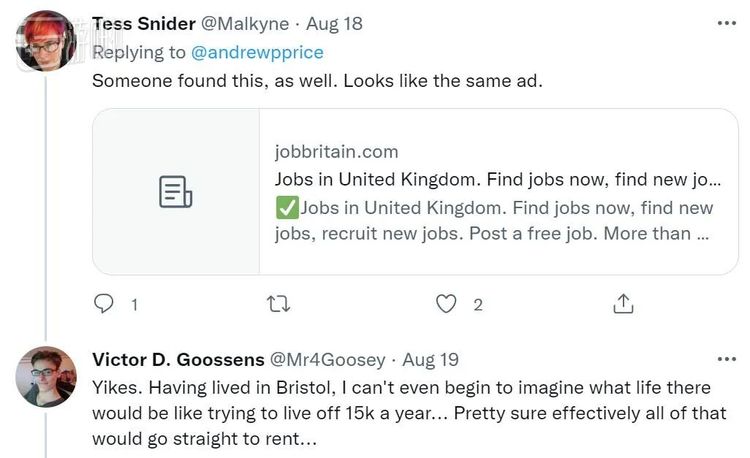
Task: Click the Victor D. Goossens name
Action: (x=175, y=359)
